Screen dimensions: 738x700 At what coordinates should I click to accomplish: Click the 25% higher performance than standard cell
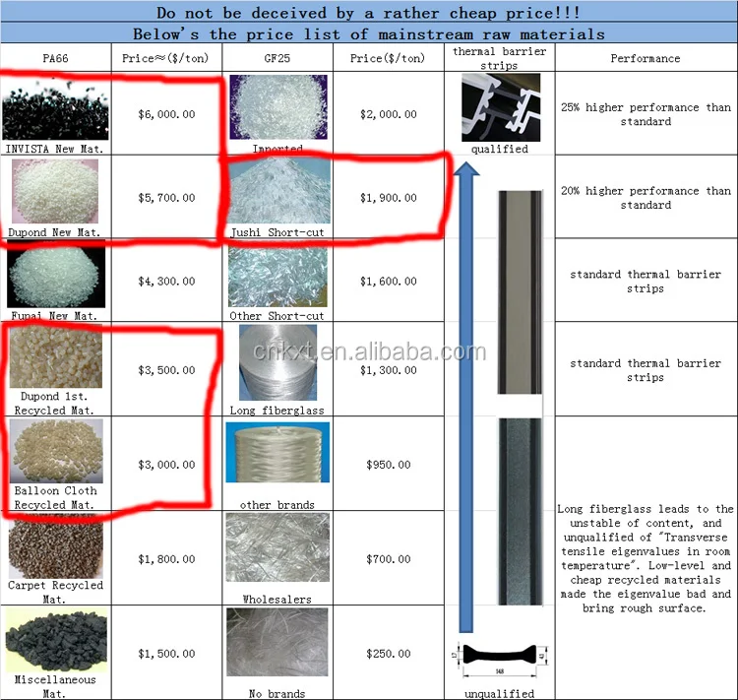point(646,114)
